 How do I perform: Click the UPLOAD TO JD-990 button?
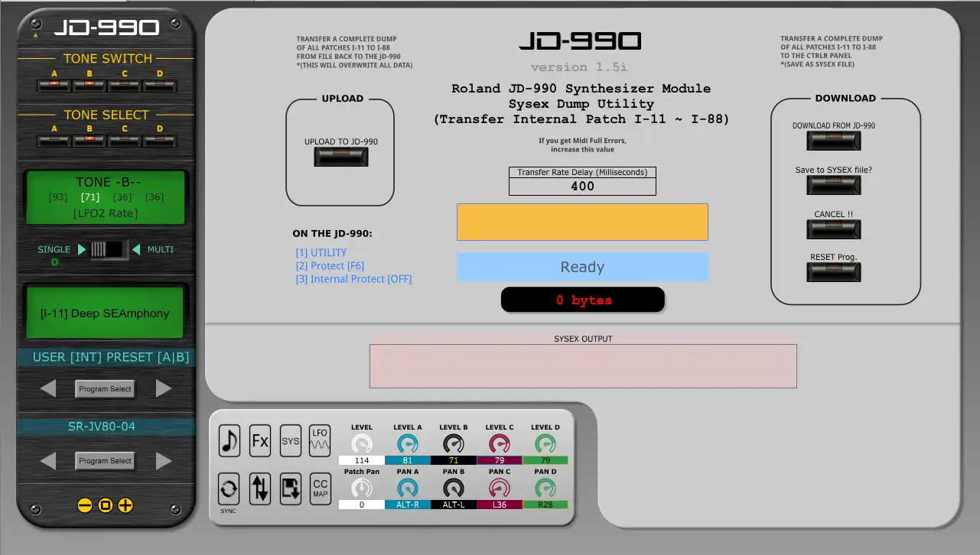341,157
